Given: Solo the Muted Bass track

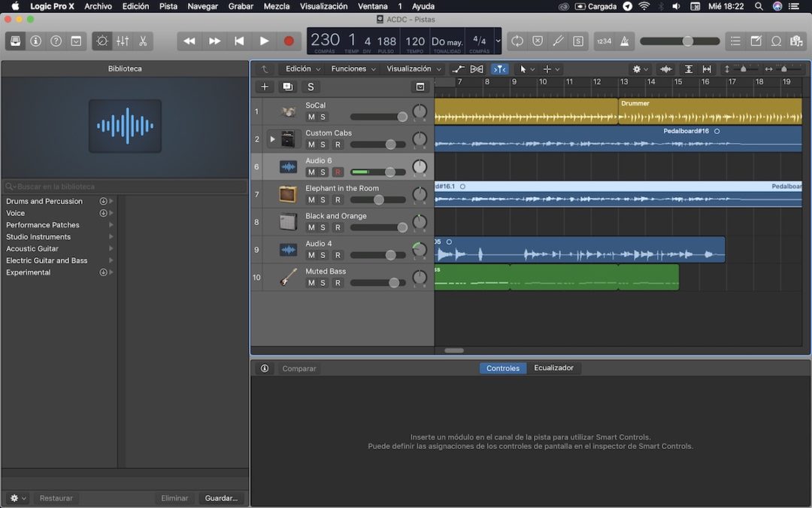Looking at the screenshot, I should pos(324,282).
